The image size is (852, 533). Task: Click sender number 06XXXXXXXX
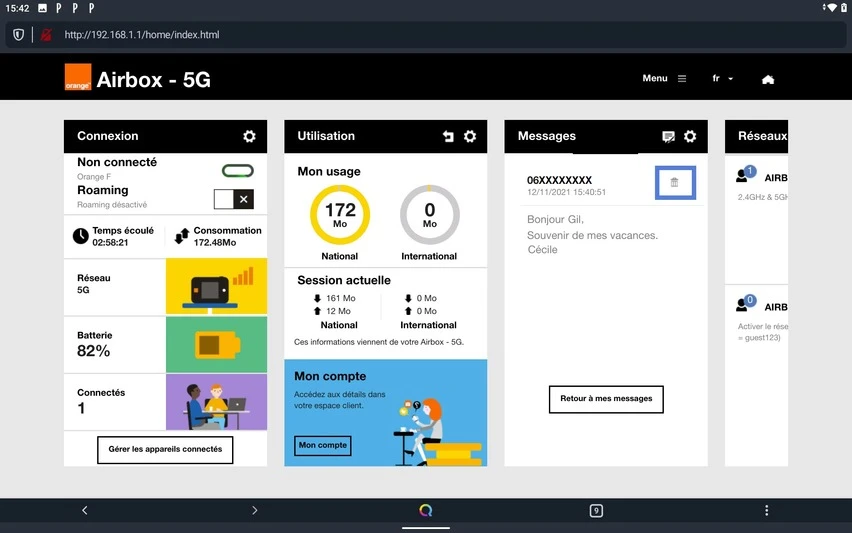coord(559,180)
